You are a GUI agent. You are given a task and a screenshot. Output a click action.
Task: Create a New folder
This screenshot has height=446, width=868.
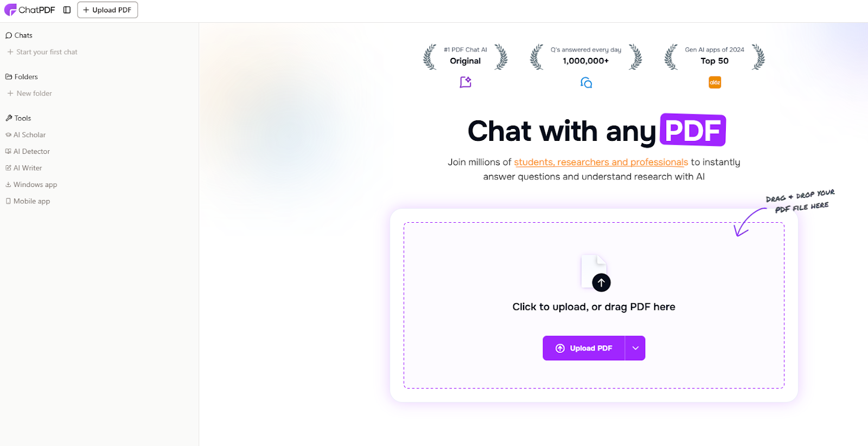(30, 93)
